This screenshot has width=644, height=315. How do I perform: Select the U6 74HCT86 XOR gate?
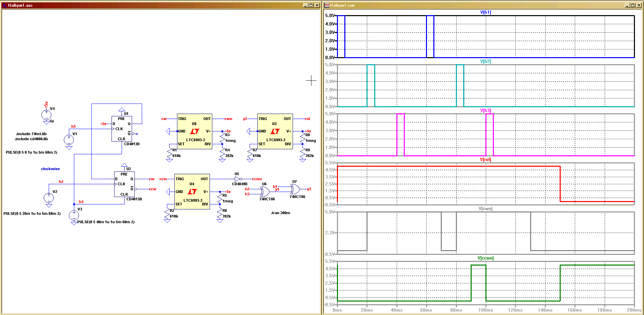coord(265,192)
